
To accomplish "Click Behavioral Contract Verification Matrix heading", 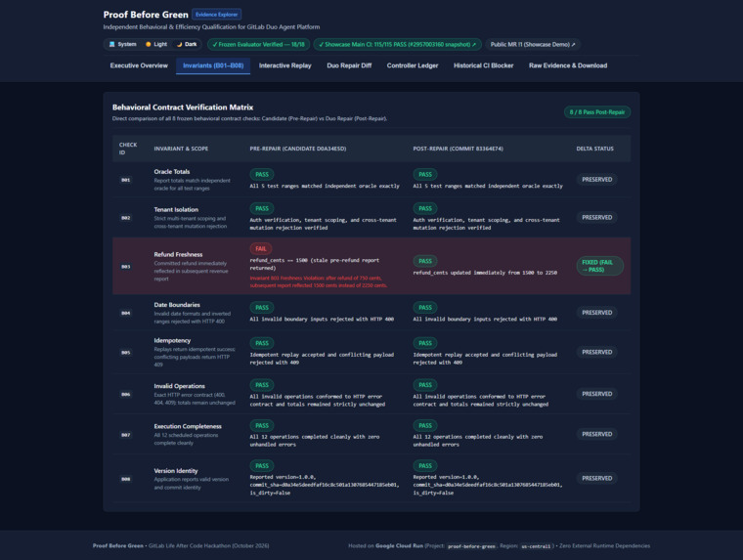I will [x=183, y=108].
